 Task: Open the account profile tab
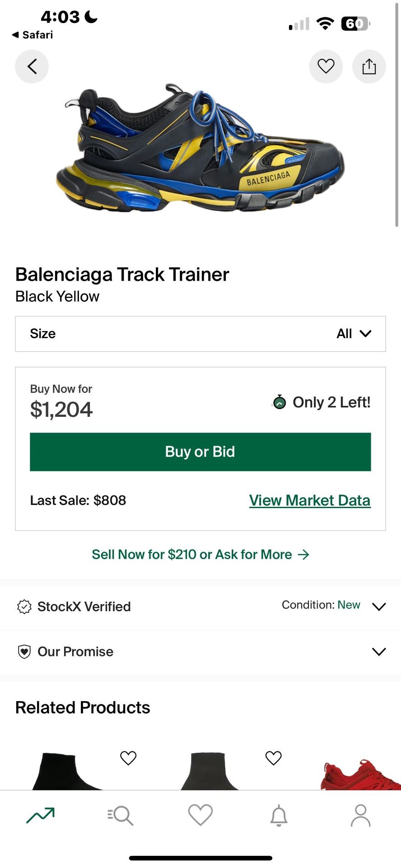click(x=360, y=815)
